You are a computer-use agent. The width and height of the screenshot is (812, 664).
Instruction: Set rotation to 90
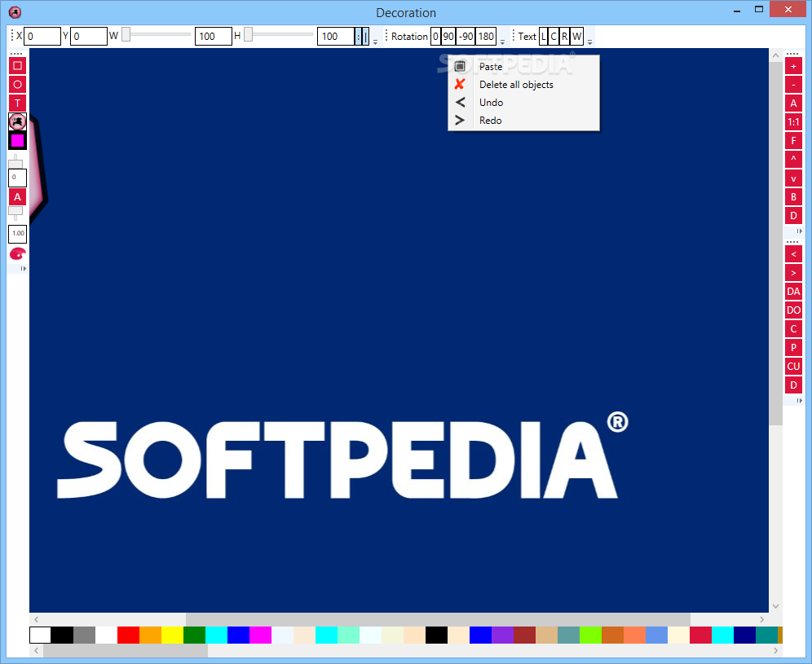pyautogui.click(x=448, y=36)
